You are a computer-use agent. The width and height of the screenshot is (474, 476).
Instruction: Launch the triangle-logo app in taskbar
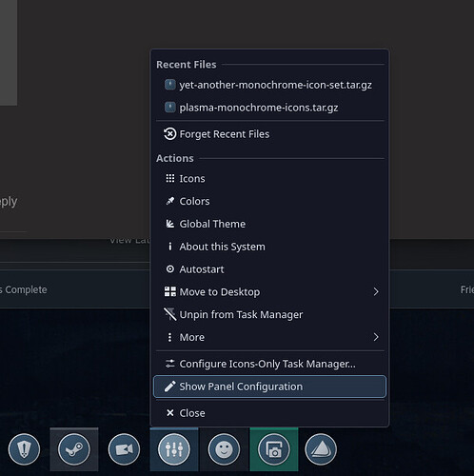[x=321, y=449]
